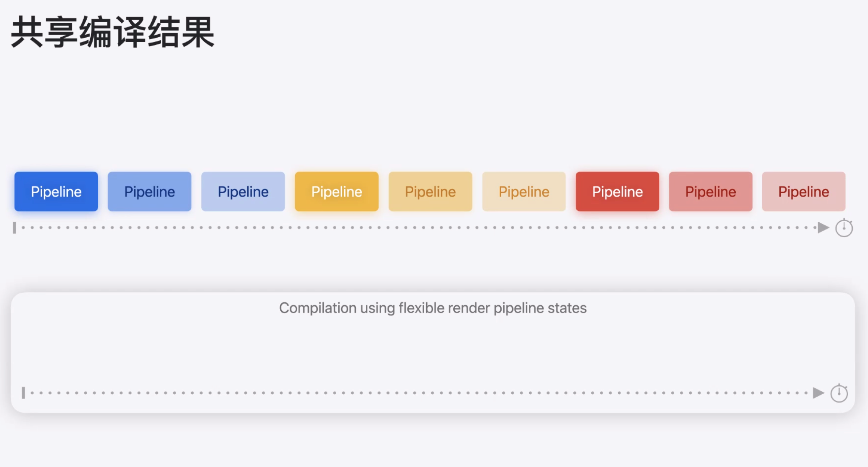Select the lightest blue Pipeline box
The image size is (868, 467).
pos(243,192)
